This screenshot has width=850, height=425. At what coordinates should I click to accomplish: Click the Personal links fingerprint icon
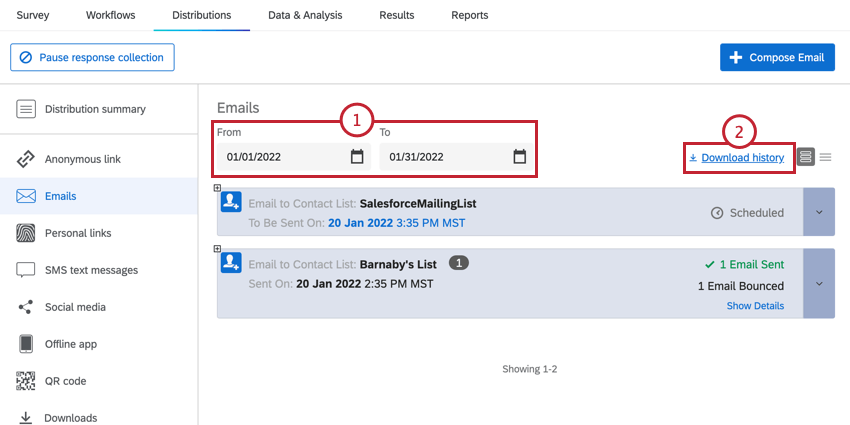click(x=25, y=233)
